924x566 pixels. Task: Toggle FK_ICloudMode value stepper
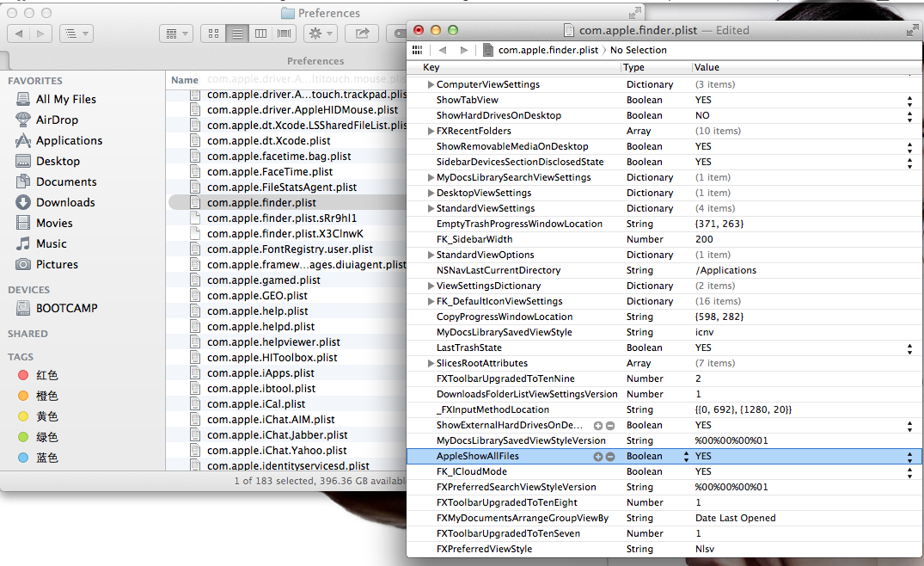(910, 471)
